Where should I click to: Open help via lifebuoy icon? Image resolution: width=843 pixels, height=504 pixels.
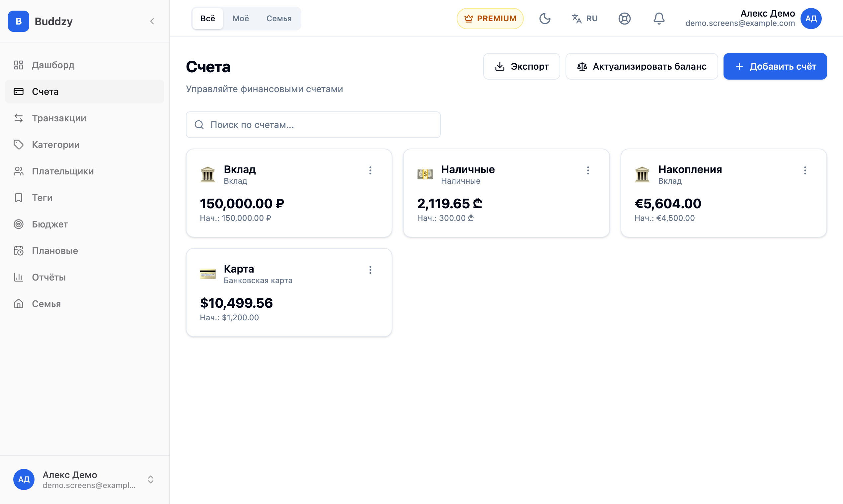tap(624, 18)
